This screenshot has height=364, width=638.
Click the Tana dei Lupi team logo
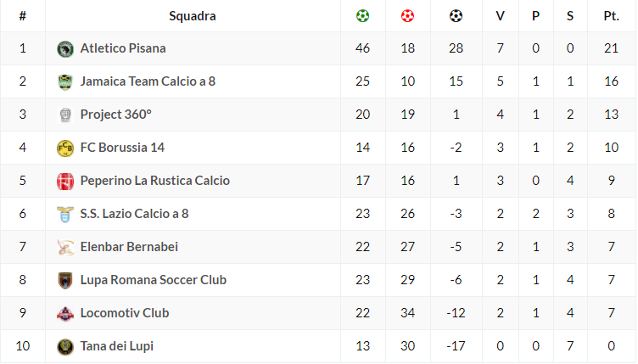pyautogui.click(x=65, y=347)
